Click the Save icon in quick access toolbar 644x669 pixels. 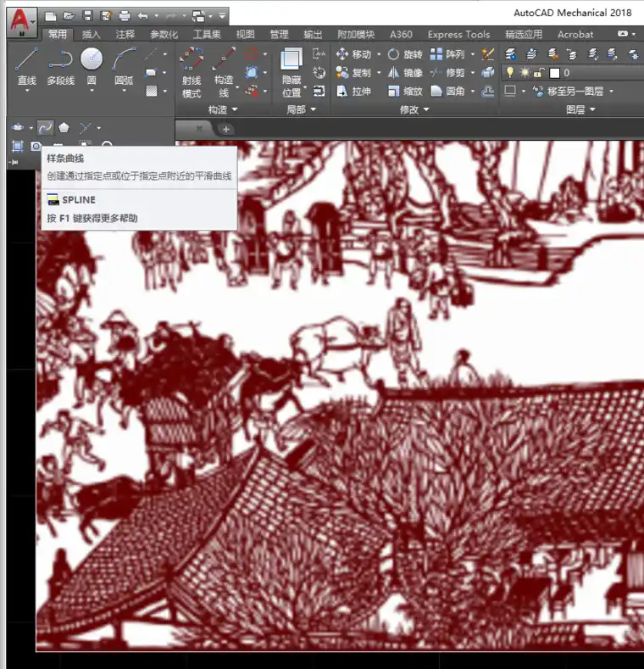[87, 16]
